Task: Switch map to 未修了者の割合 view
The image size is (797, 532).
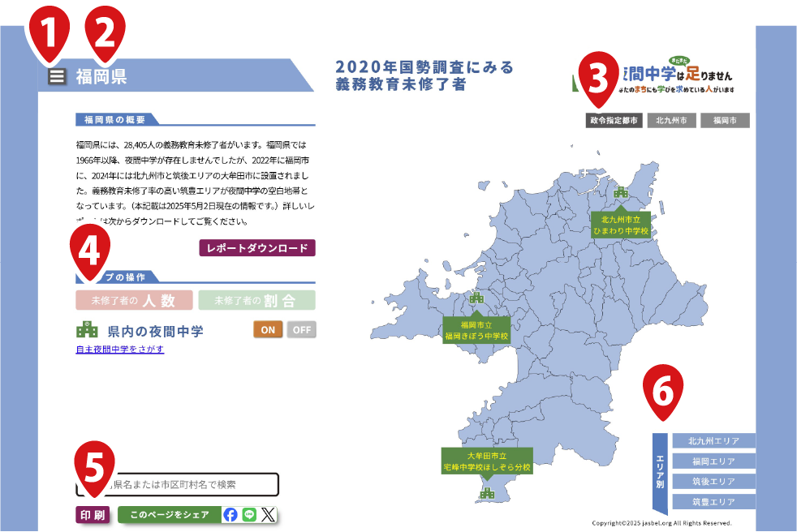Action: (256, 300)
